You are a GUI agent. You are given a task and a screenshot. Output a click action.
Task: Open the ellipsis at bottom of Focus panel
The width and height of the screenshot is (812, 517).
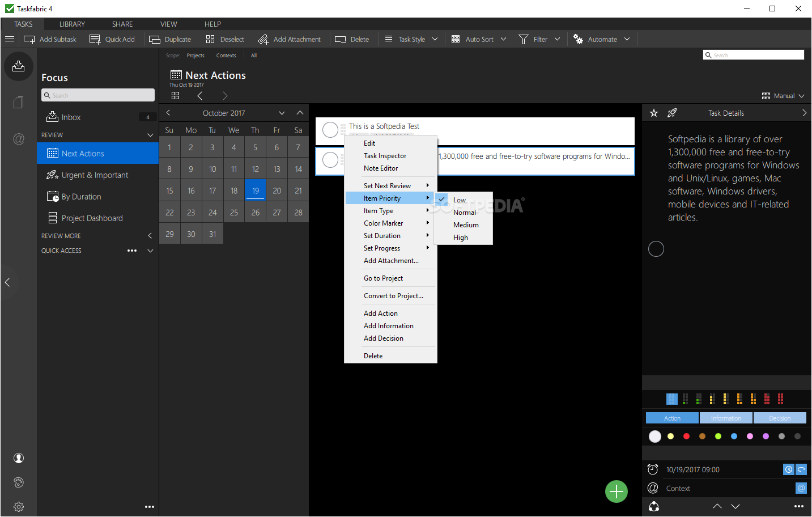150,507
